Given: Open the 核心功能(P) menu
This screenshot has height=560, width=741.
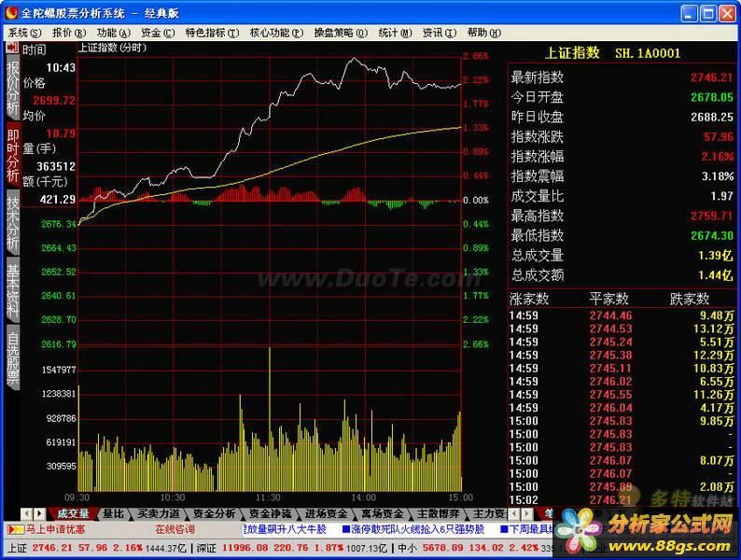Looking at the screenshot, I should tap(276, 33).
